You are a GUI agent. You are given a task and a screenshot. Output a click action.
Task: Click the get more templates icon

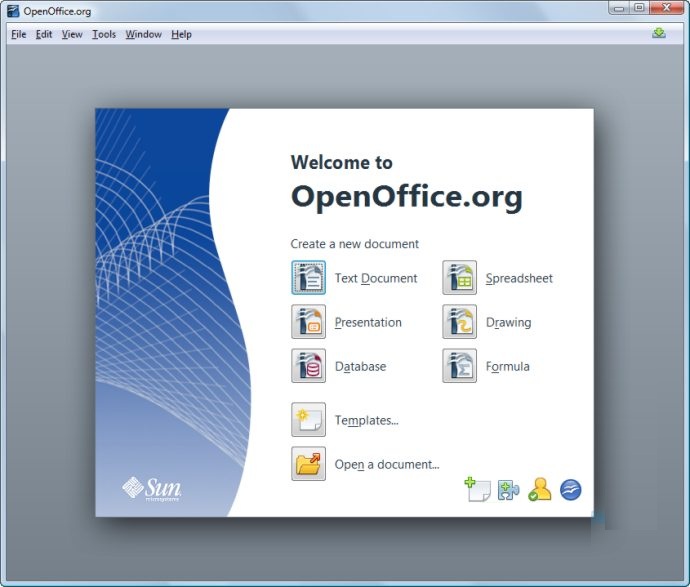coord(477,490)
